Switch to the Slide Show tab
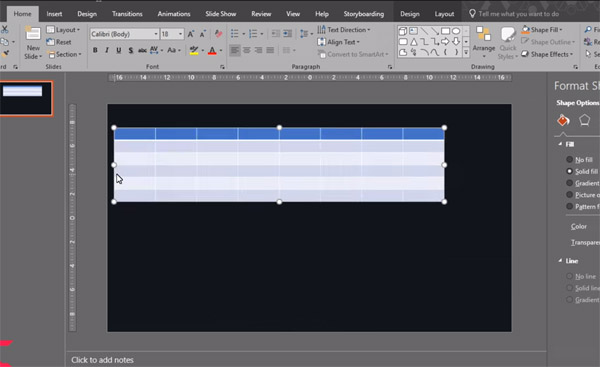This screenshot has width=600, height=367. click(x=220, y=14)
